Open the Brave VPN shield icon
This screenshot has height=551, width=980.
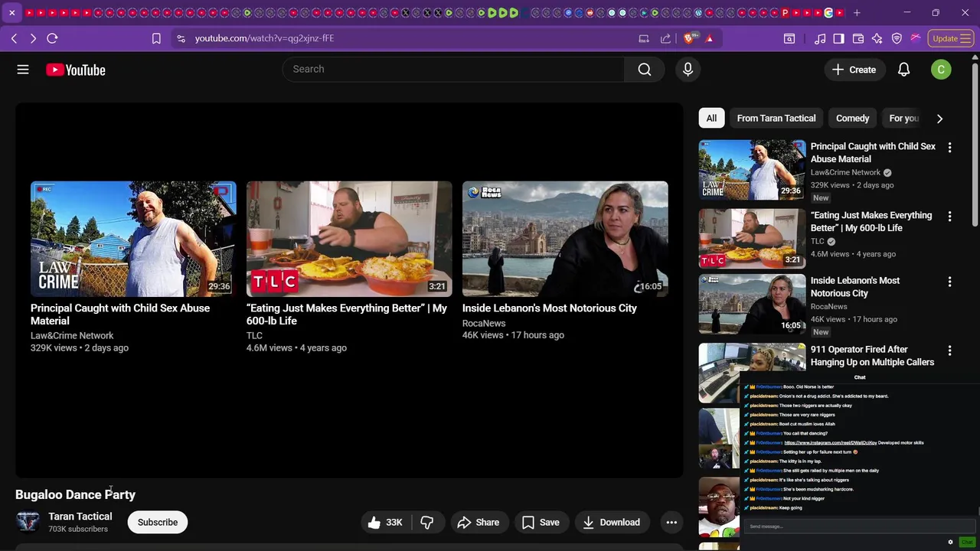(x=897, y=38)
